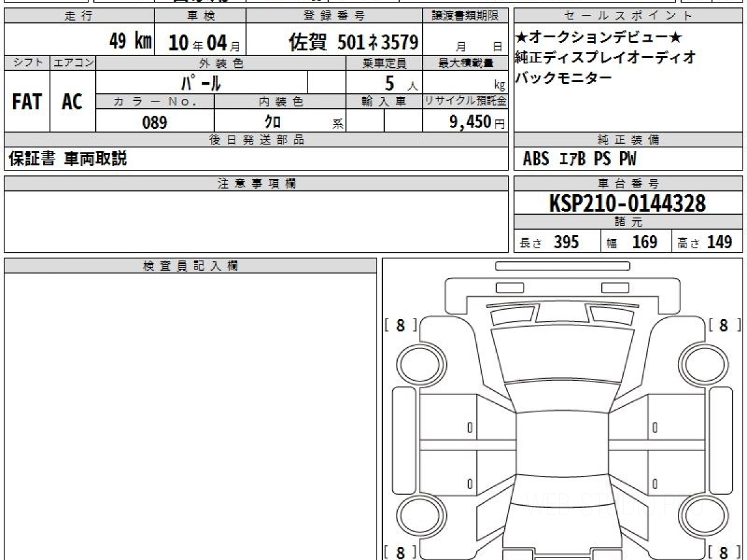Click the mileage value 49 km
The height and width of the screenshot is (560, 747).
pyautogui.click(x=130, y=42)
